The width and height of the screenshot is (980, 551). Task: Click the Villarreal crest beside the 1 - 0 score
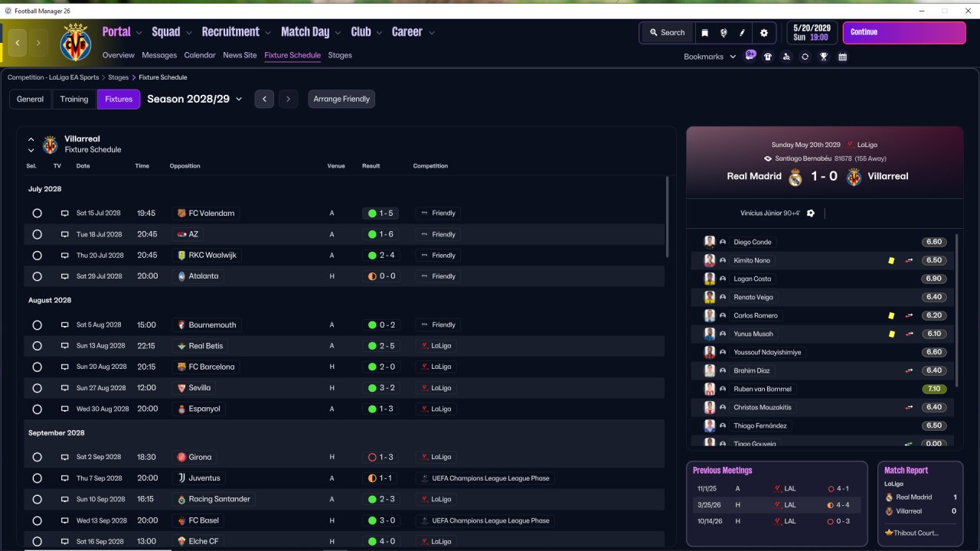854,177
